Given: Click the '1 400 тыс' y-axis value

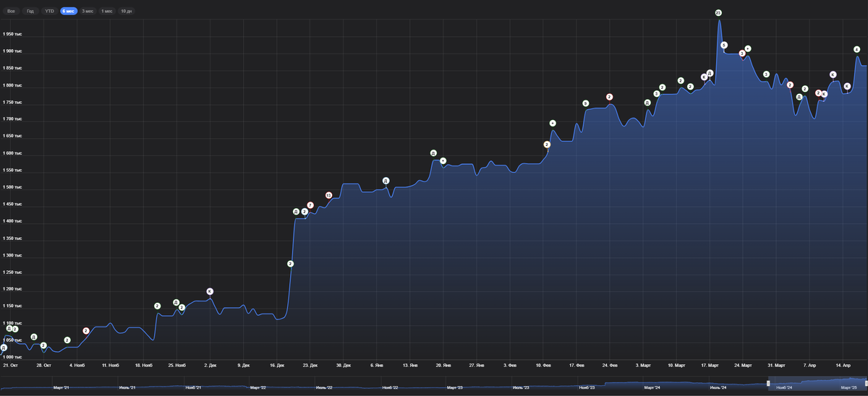Looking at the screenshot, I should (x=12, y=221).
